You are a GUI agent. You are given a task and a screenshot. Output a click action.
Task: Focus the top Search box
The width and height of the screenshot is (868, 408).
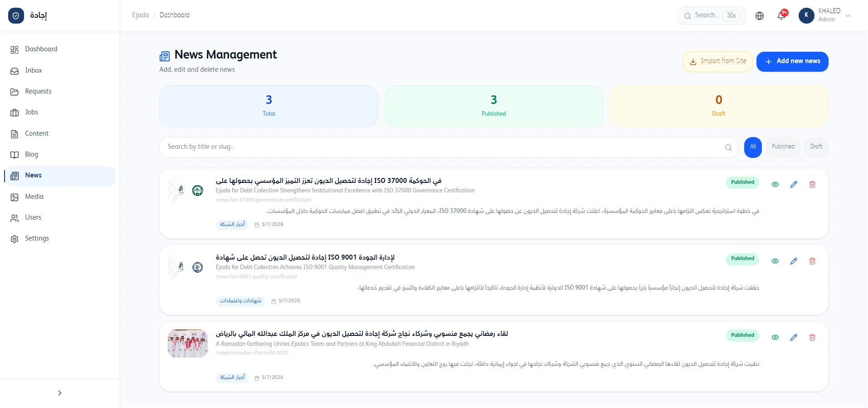712,16
